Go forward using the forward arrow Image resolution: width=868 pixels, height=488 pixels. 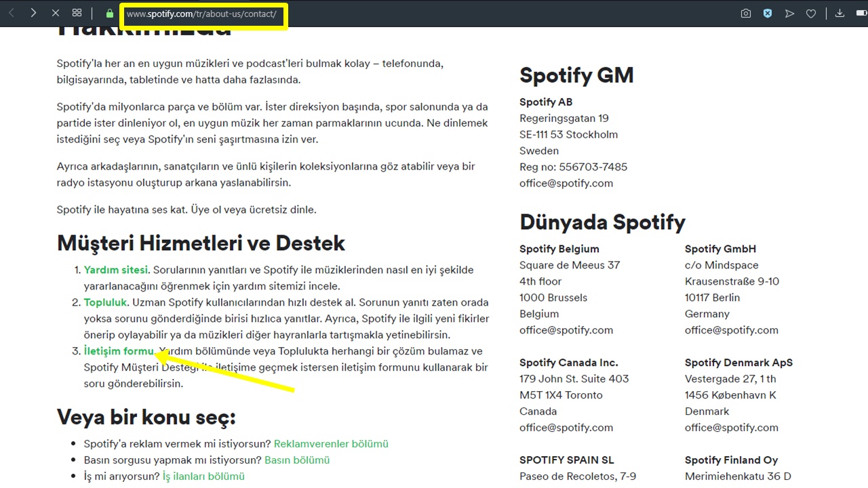[33, 12]
